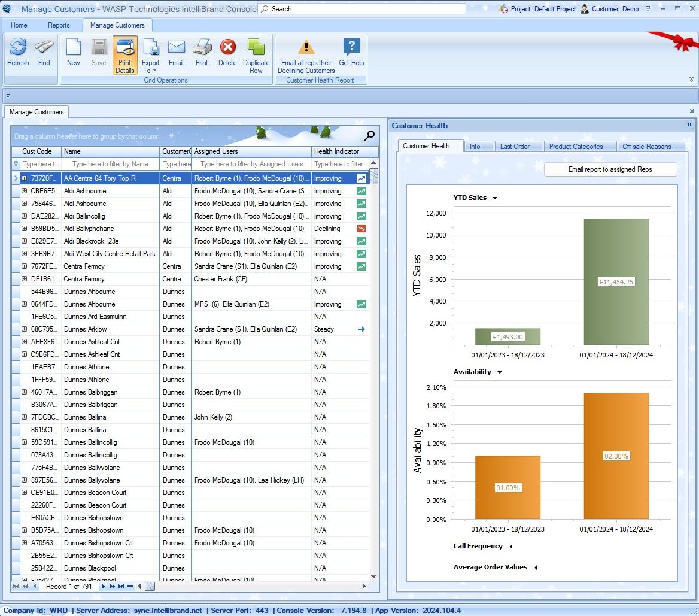The height and width of the screenshot is (616, 699).
Task: Email all reps their declining customers
Action: [306, 54]
